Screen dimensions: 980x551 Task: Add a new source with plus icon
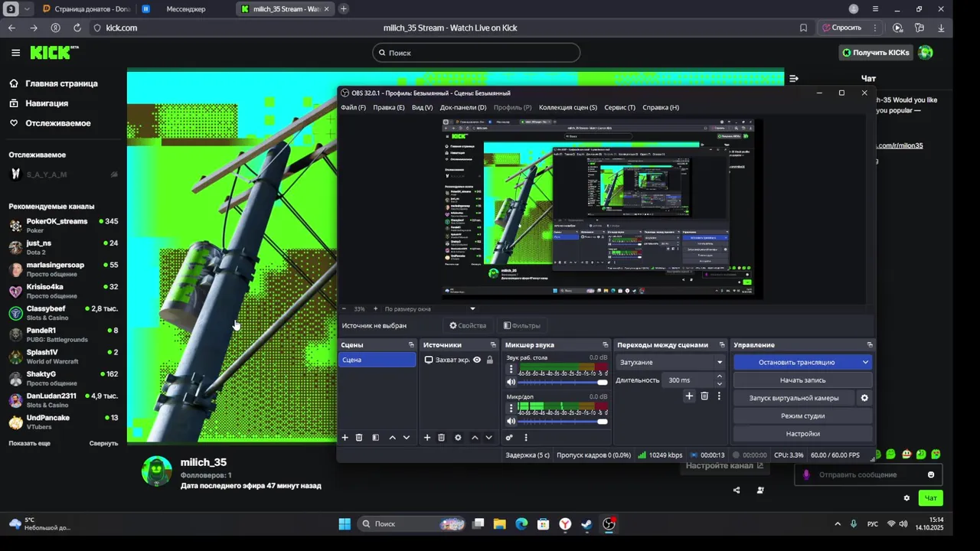[427, 438]
